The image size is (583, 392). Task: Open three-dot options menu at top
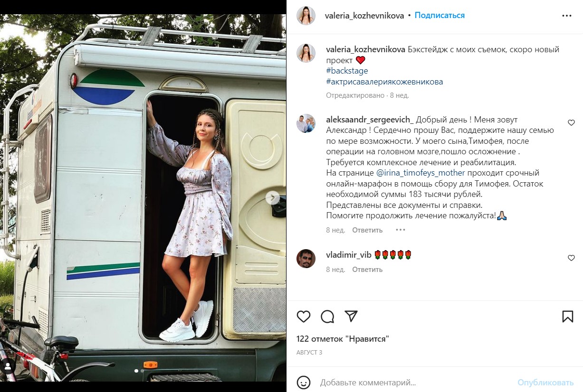[567, 16]
